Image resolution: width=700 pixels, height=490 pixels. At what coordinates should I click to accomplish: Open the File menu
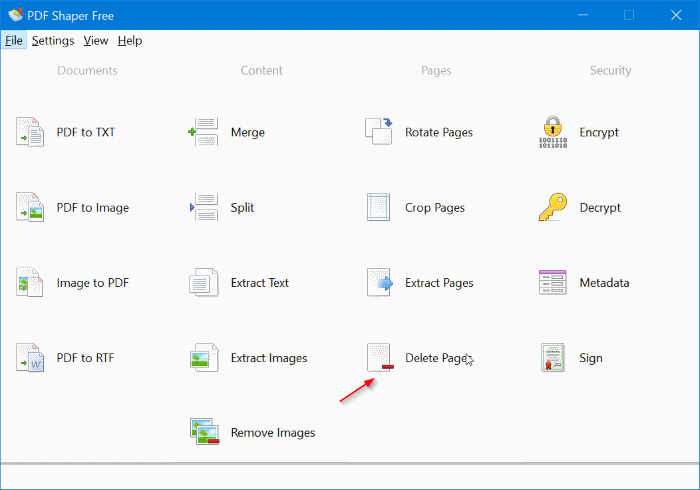14,41
